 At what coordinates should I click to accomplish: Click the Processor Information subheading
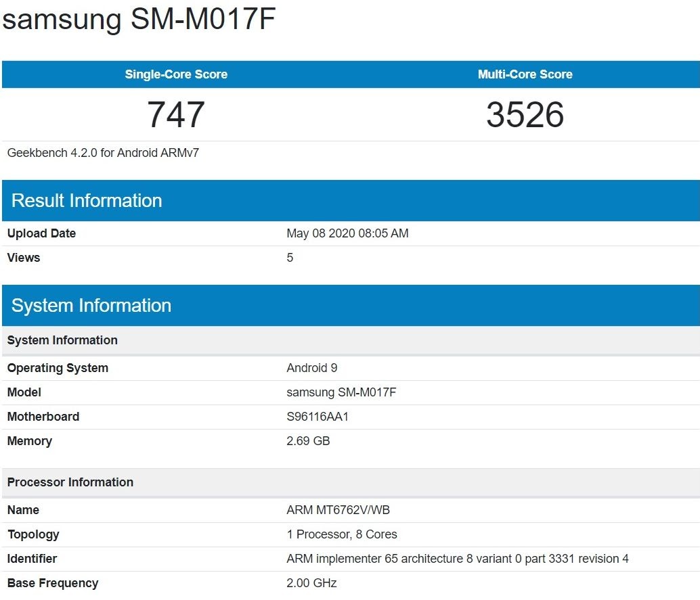pyautogui.click(x=70, y=482)
